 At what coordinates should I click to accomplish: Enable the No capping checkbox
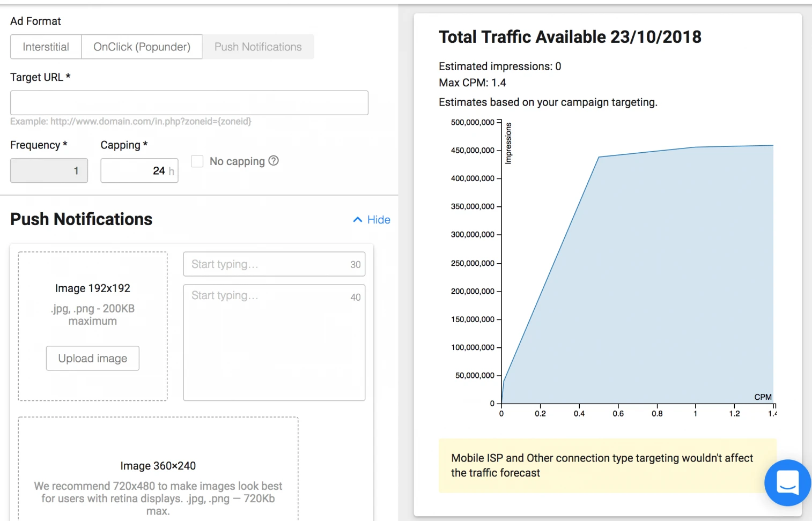coord(197,161)
